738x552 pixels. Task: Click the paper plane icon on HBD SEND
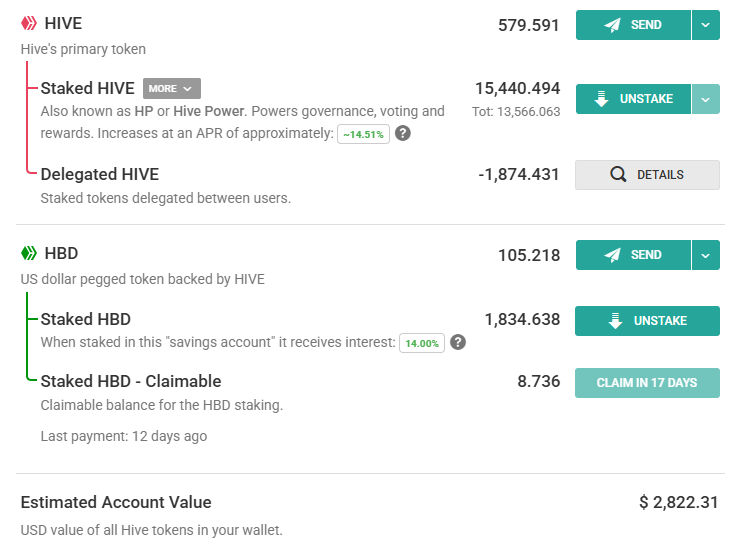[612, 255]
